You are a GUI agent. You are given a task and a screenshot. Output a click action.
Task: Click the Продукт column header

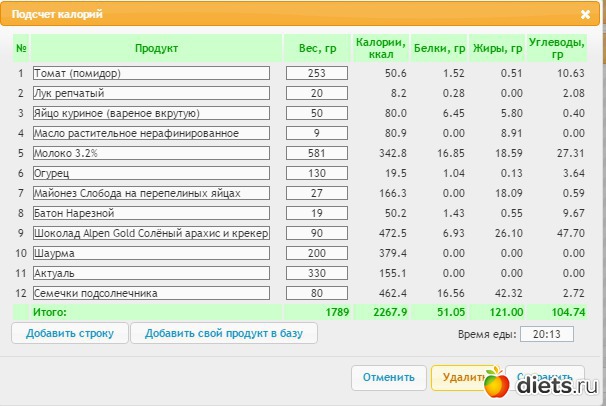point(156,48)
